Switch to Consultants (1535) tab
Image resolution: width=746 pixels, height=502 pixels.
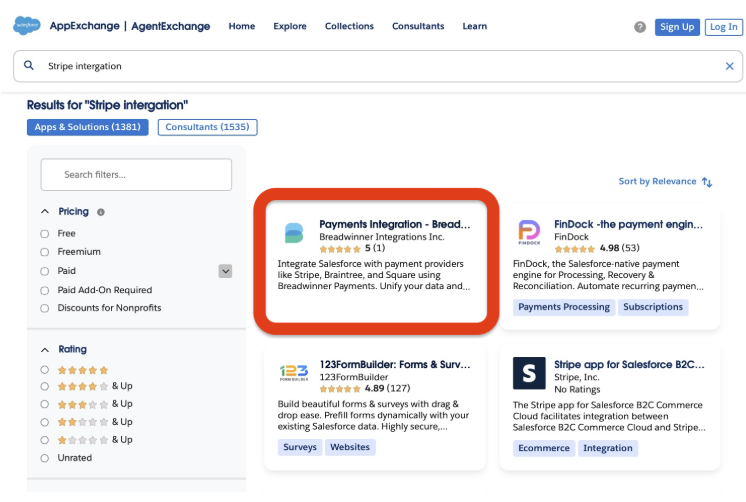(207, 127)
